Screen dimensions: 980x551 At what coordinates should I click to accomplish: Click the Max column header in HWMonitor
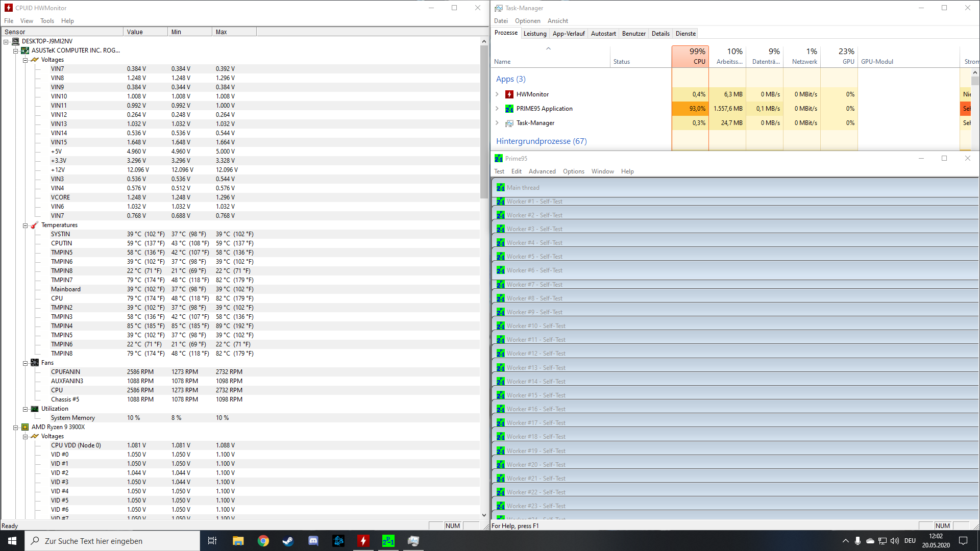pyautogui.click(x=234, y=32)
